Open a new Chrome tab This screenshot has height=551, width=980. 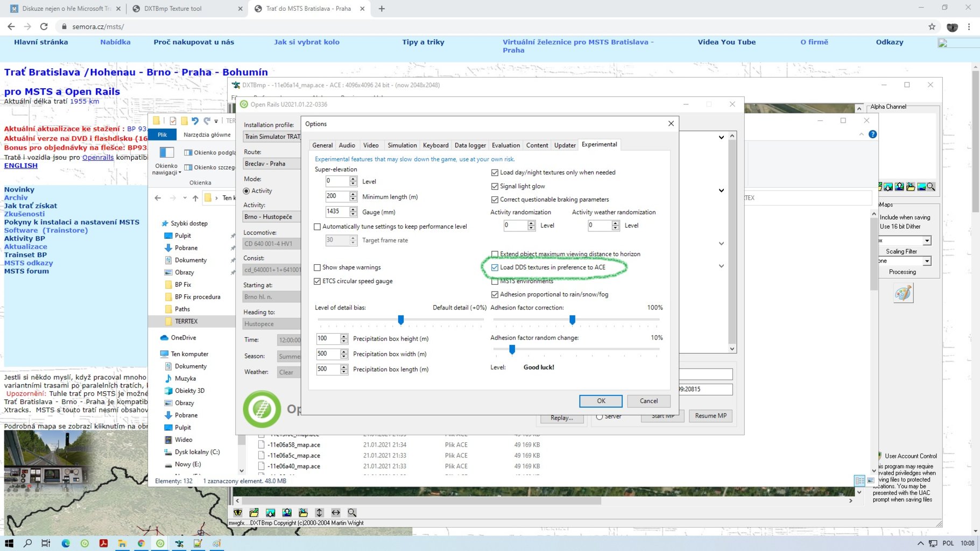click(382, 9)
